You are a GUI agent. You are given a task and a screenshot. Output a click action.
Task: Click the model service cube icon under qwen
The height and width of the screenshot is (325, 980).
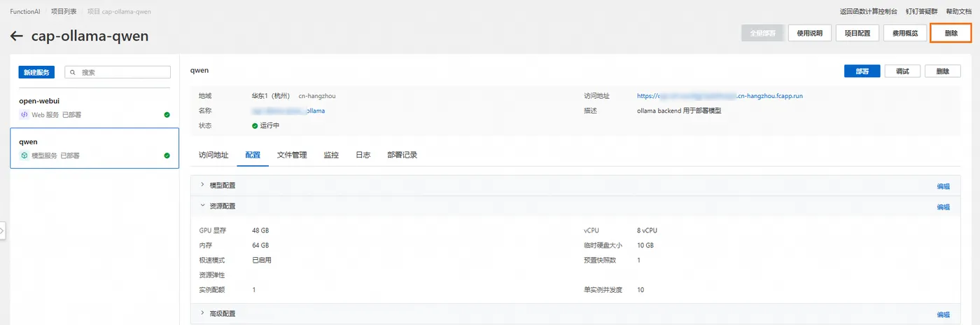pyautogui.click(x=24, y=155)
